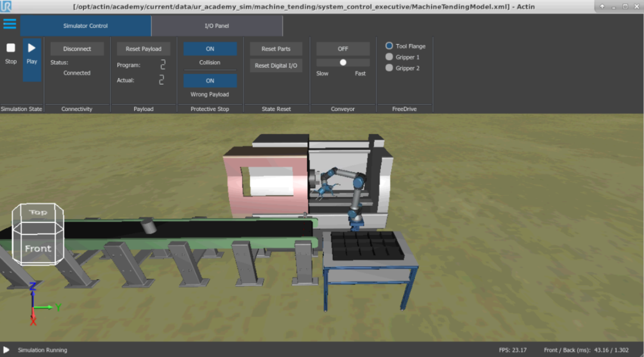Click the Actual payload value
644x357 pixels.
click(x=162, y=80)
